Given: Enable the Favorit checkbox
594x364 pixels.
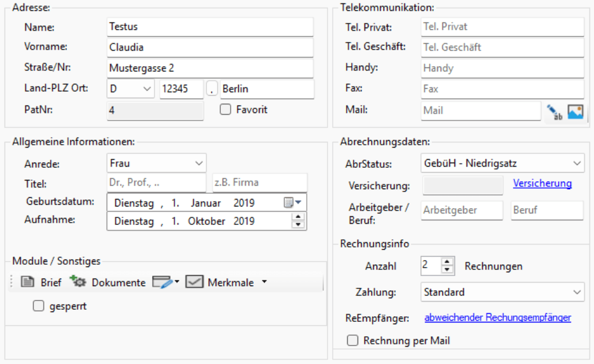Looking at the screenshot, I should [x=226, y=110].
